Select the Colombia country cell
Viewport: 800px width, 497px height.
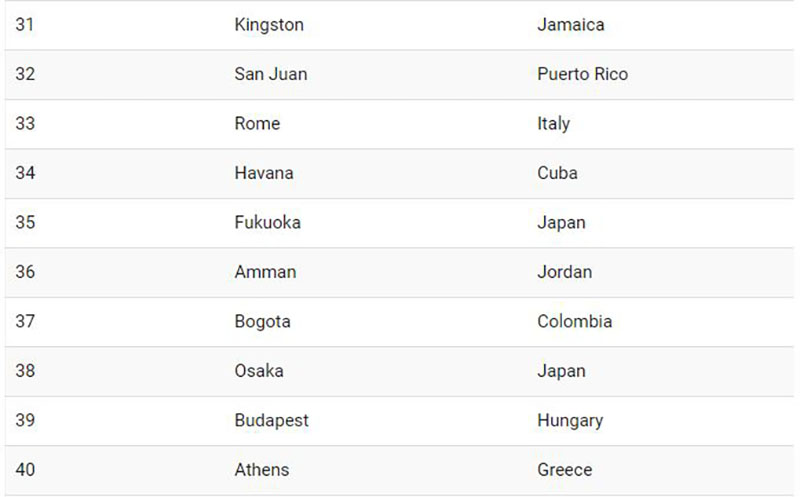click(x=574, y=322)
